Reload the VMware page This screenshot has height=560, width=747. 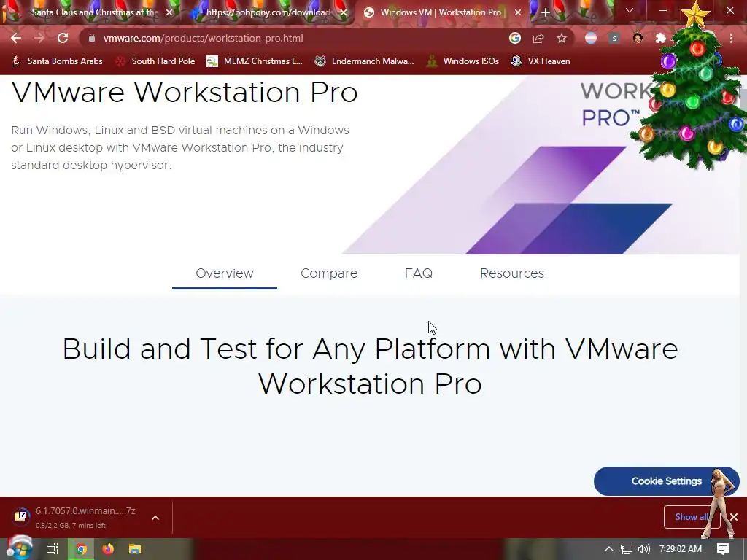point(63,38)
